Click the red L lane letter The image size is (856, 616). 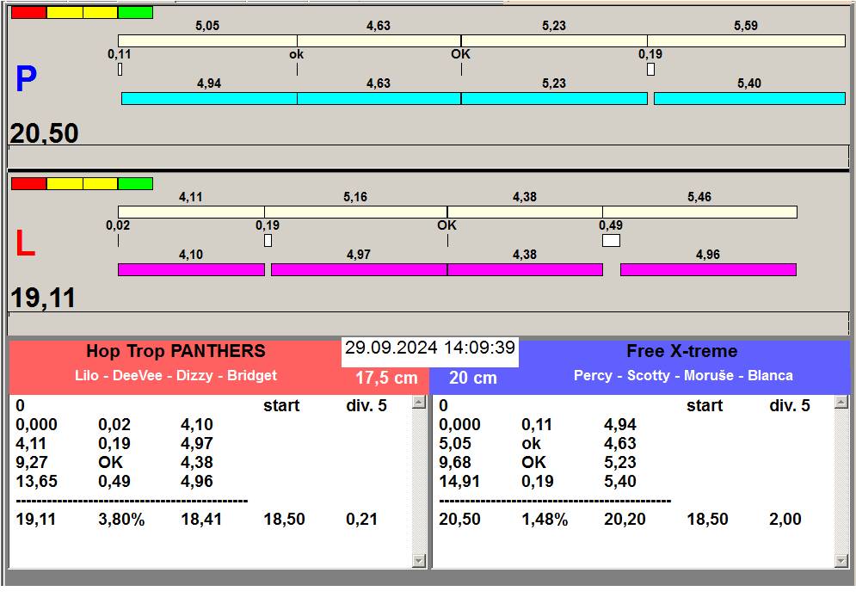point(25,243)
